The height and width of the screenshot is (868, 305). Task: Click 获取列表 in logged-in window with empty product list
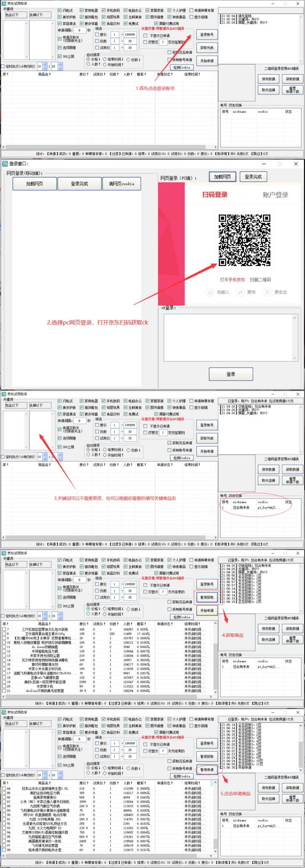(x=207, y=438)
